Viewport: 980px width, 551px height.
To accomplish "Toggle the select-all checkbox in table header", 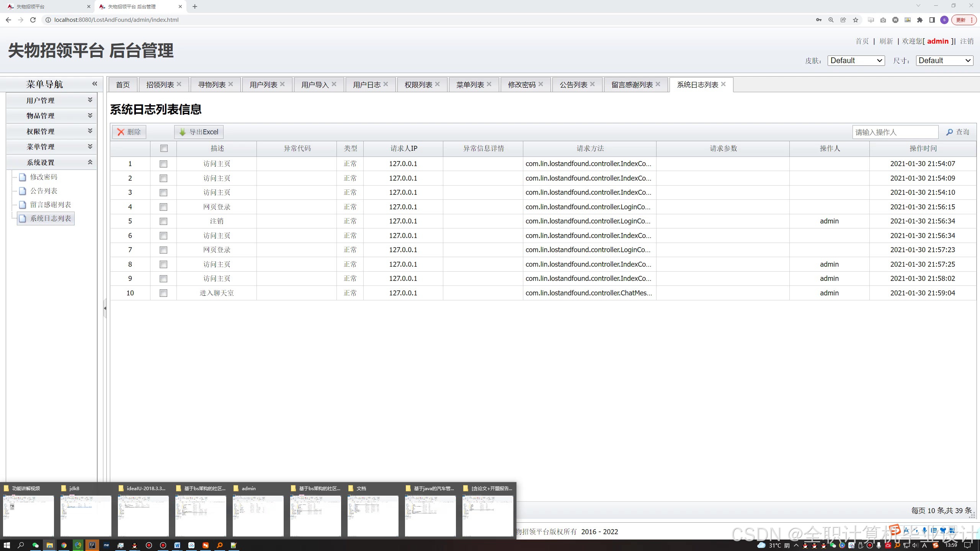I will 164,148.
